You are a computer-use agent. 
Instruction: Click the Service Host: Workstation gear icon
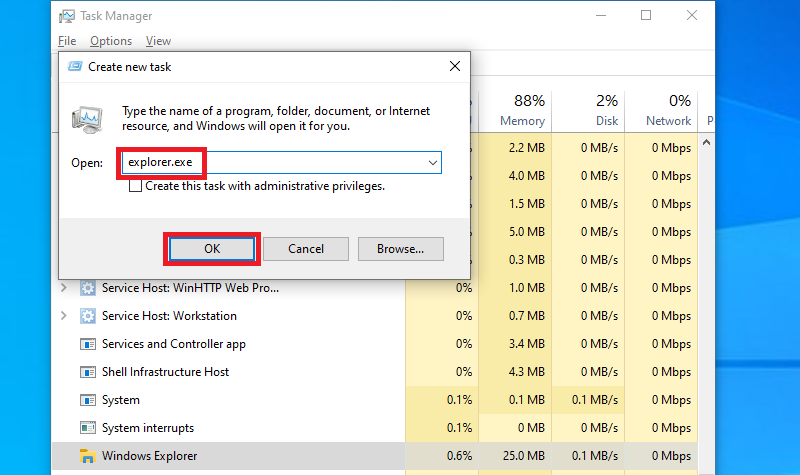point(88,316)
